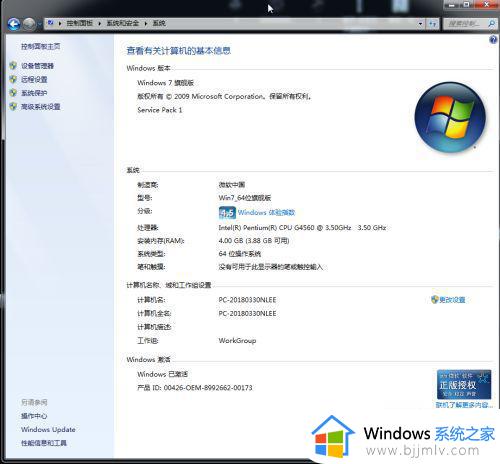Click the magnifier search icon

click(491, 24)
